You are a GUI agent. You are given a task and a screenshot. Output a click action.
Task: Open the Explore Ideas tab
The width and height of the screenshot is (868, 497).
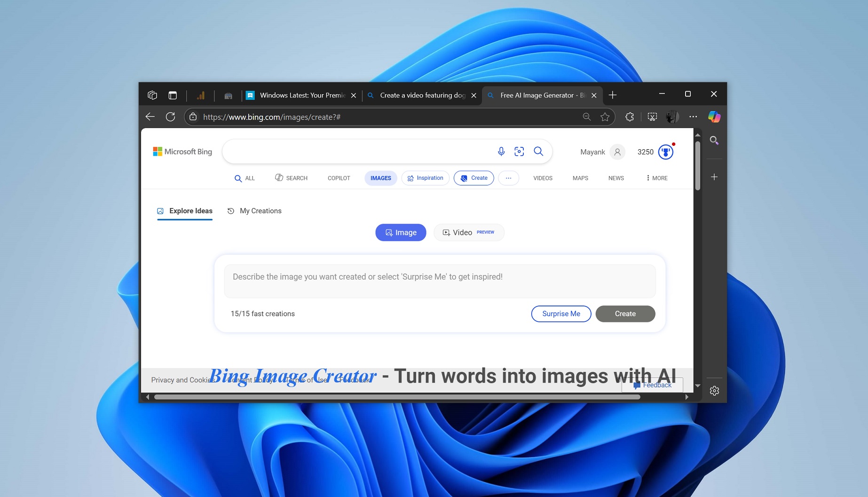point(185,211)
